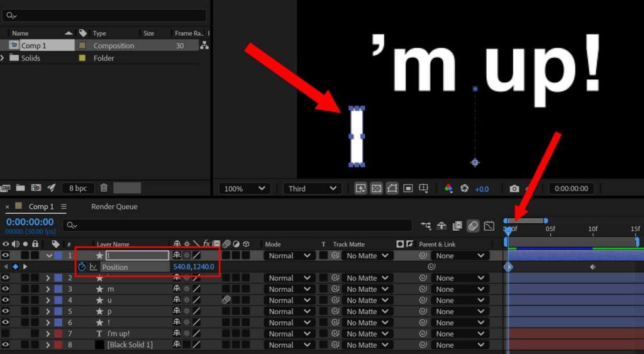This screenshot has height=354, width=644.
Task: Open Parent dropdown for layer u
Action: (460, 300)
